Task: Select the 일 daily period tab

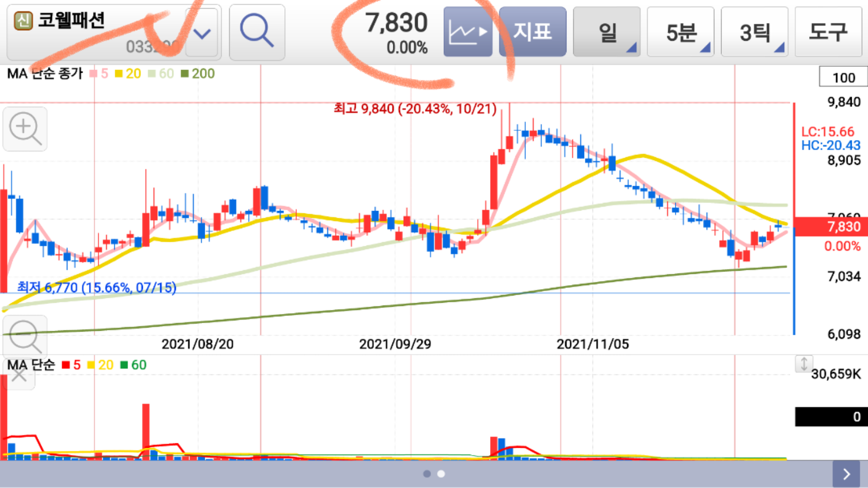Action: point(607,32)
